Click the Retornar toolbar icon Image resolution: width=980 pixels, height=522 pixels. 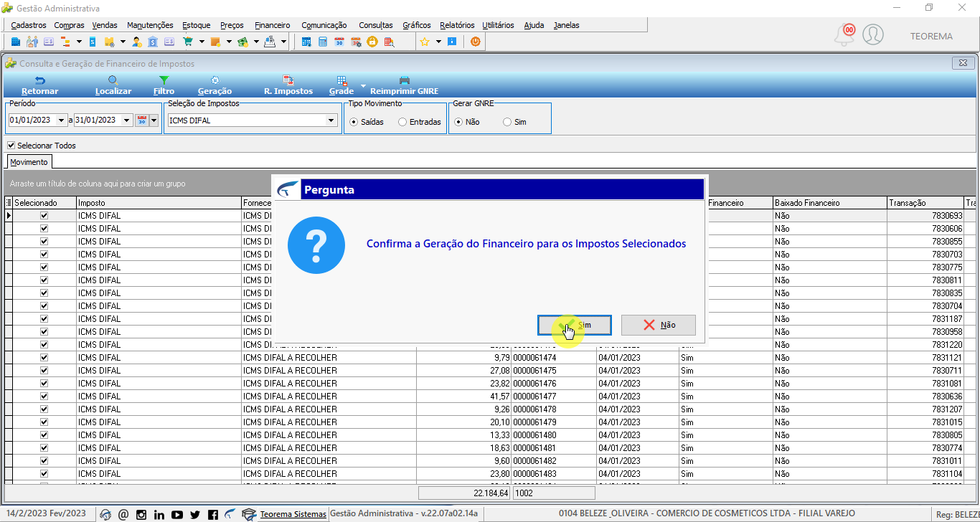39,80
